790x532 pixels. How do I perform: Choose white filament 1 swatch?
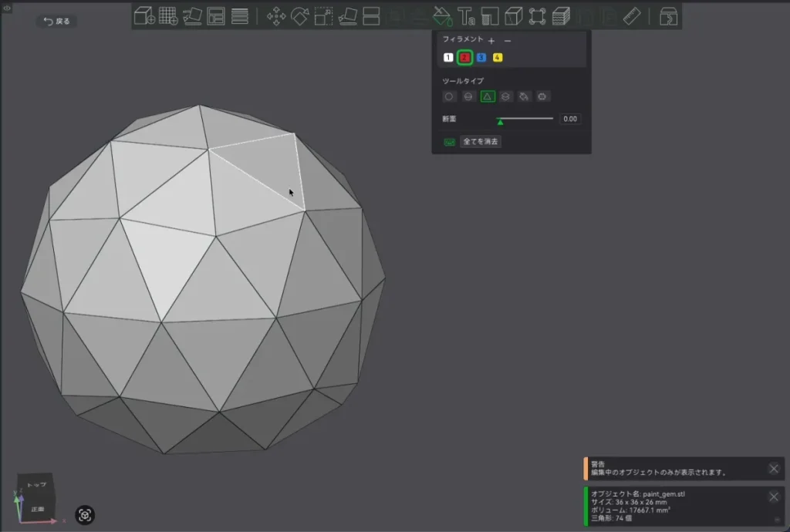pyautogui.click(x=448, y=57)
